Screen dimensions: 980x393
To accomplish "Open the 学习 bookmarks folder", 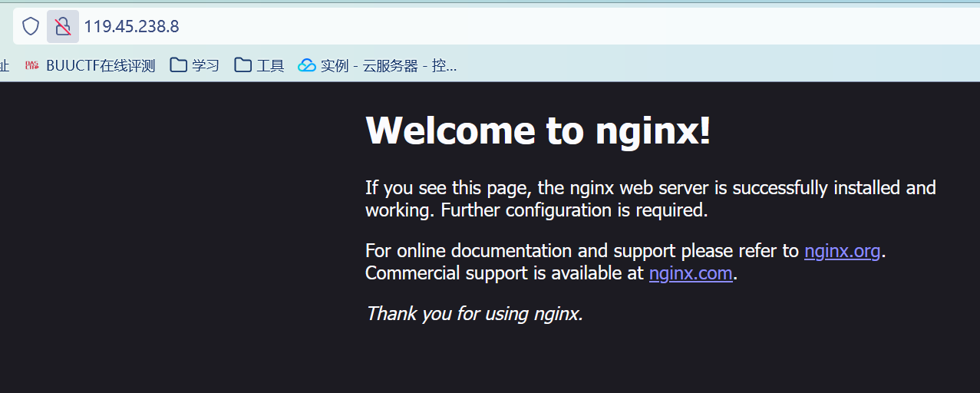I will [x=195, y=66].
